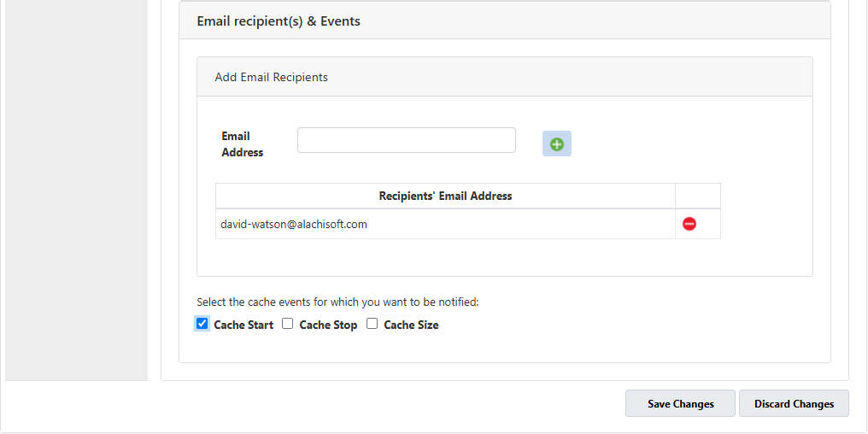The image size is (868, 434).
Task: Uncheck the Cache Start checkbox
Action: [x=202, y=324]
